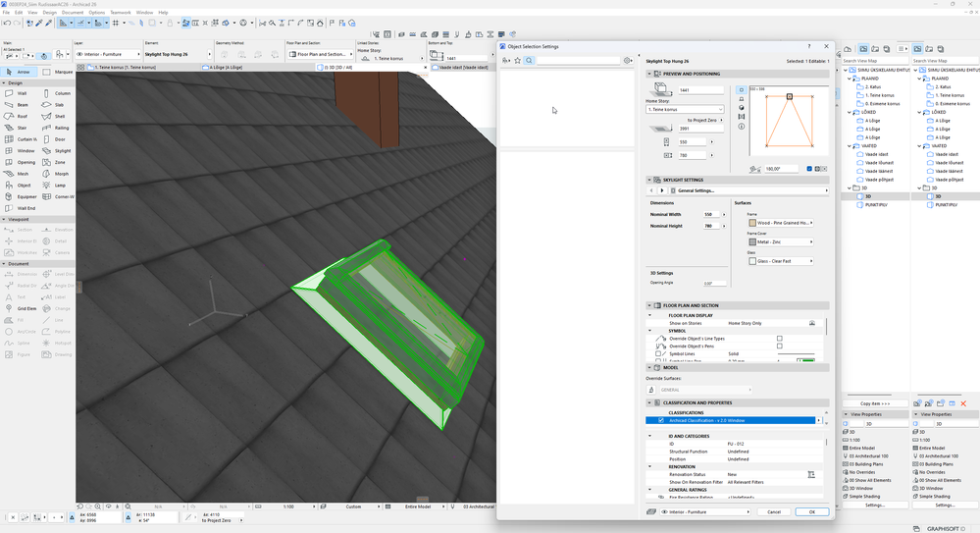
Task: Click the search magnifier icon in the library browser
Action: tap(529, 61)
